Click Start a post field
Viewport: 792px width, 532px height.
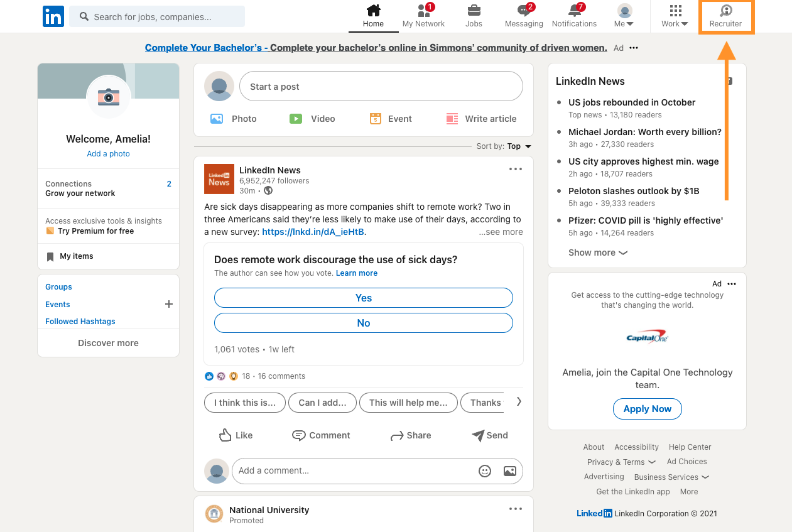click(381, 87)
